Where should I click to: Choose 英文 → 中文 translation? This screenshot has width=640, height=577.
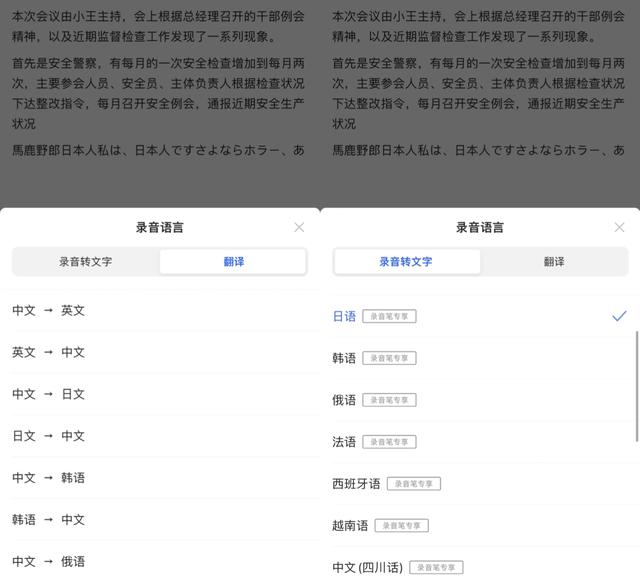click(x=160, y=352)
